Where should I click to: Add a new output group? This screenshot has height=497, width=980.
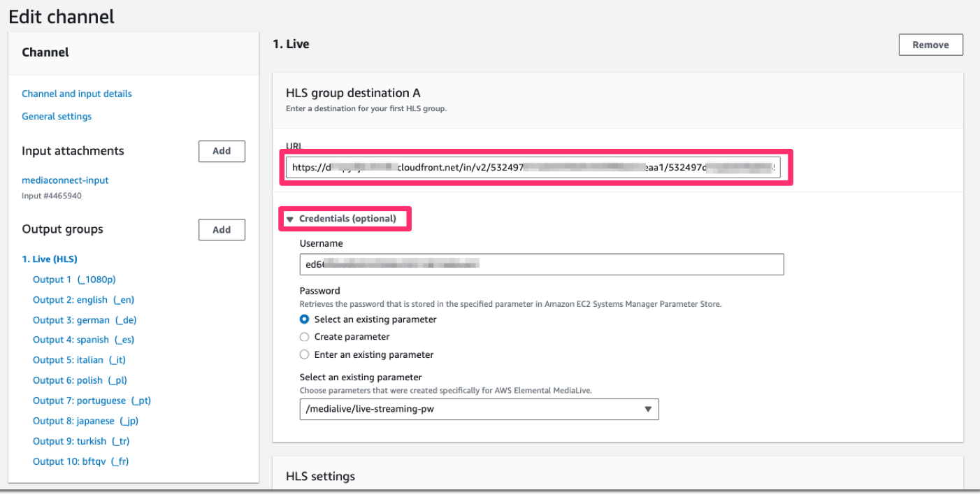pyautogui.click(x=222, y=229)
